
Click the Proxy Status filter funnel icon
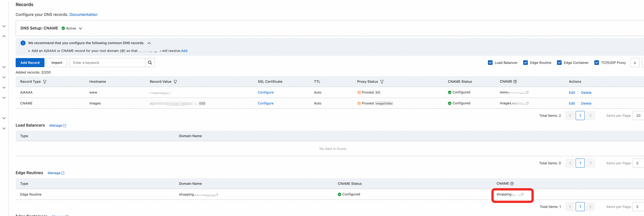point(382,82)
